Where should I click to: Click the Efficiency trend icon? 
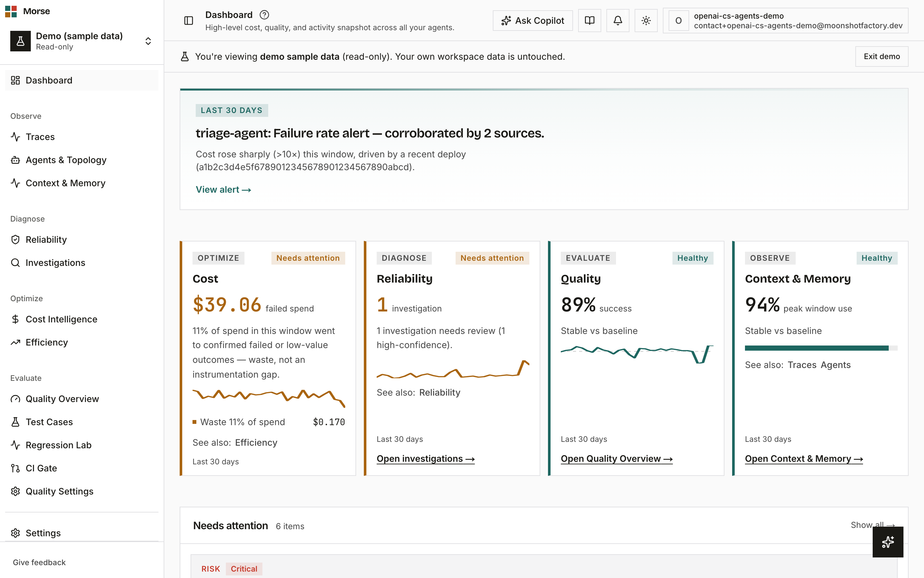15,342
